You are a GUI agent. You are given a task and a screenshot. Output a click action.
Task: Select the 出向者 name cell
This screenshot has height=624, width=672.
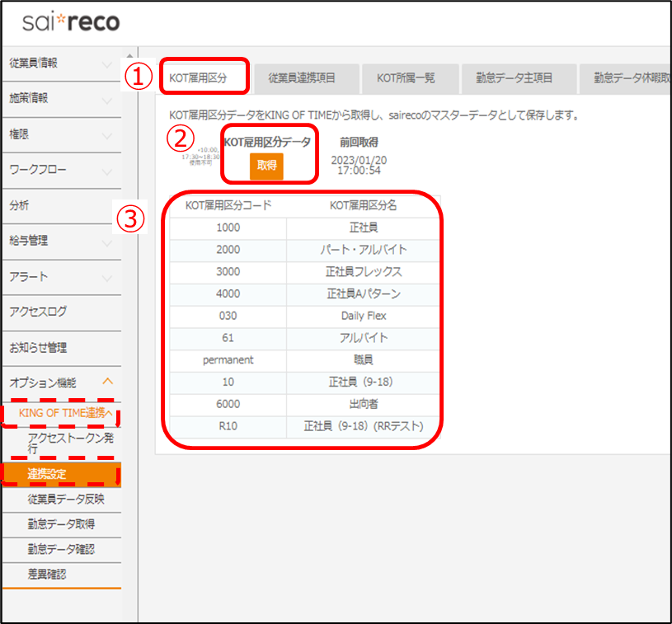click(x=364, y=405)
